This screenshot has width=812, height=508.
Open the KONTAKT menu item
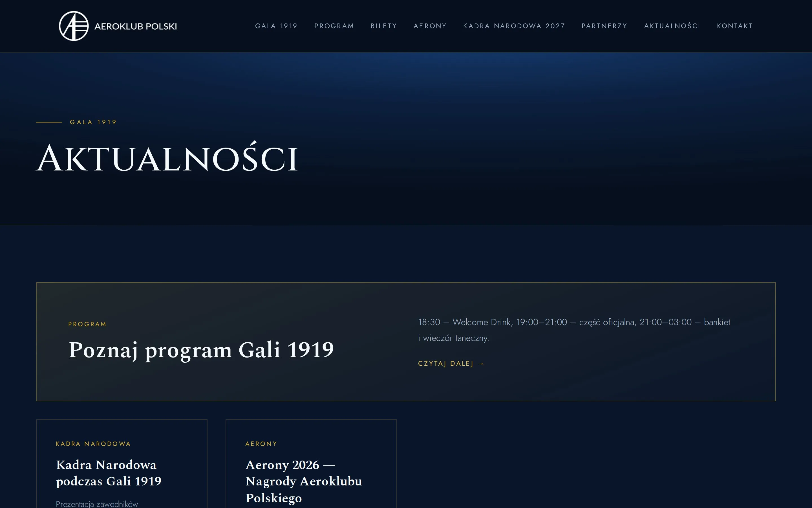(734, 26)
